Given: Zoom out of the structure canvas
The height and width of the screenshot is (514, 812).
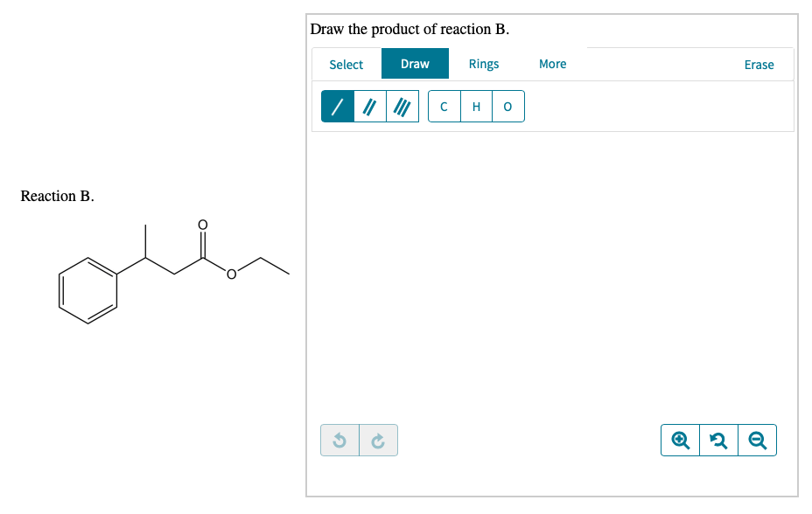Looking at the screenshot, I should pyautogui.click(x=757, y=440).
